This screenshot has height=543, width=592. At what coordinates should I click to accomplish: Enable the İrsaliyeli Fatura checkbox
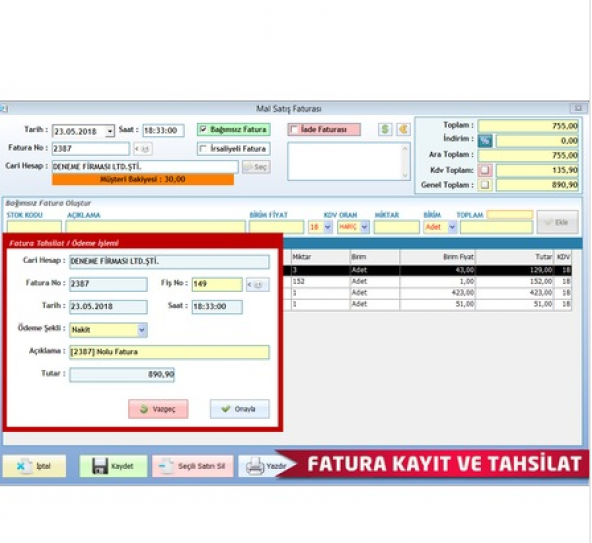point(204,149)
